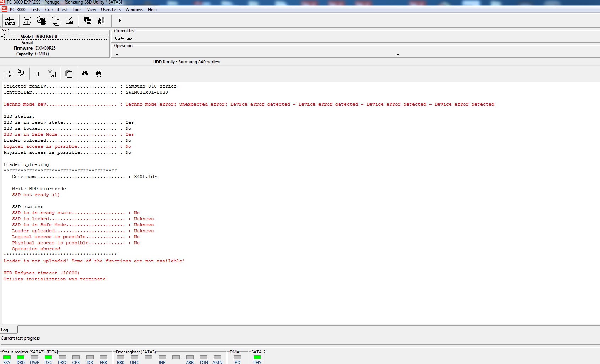Click the IDX status indicator
This screenshot has height=364, width=600.
(90, 358)
